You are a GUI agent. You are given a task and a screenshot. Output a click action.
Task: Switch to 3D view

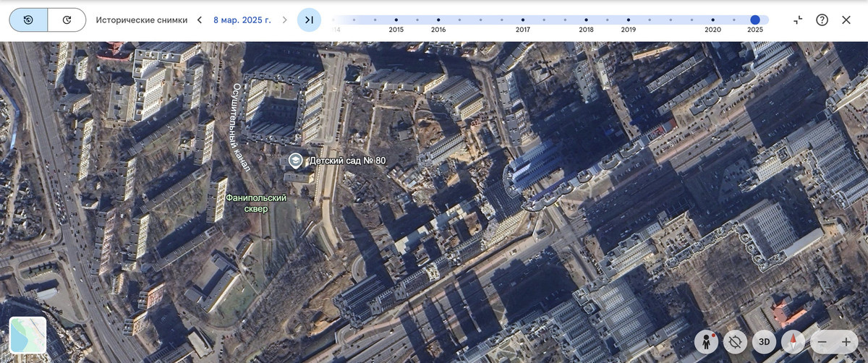[x=765, y=342]
